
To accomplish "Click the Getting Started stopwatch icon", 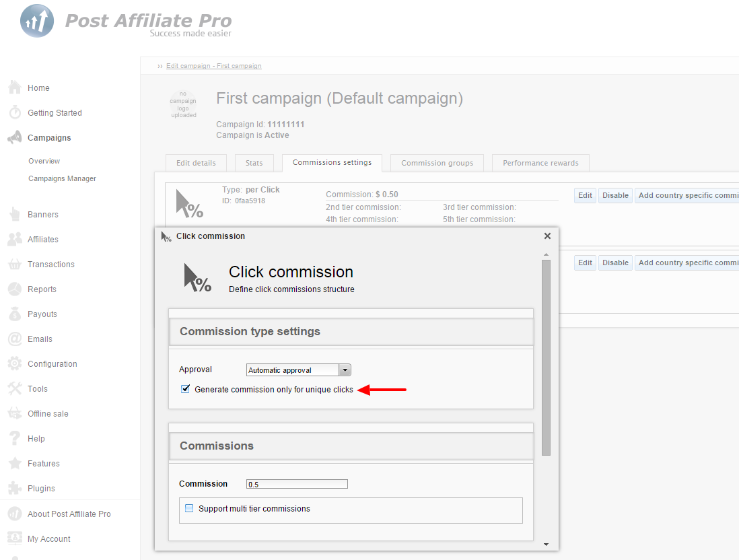I will (15, 112).
